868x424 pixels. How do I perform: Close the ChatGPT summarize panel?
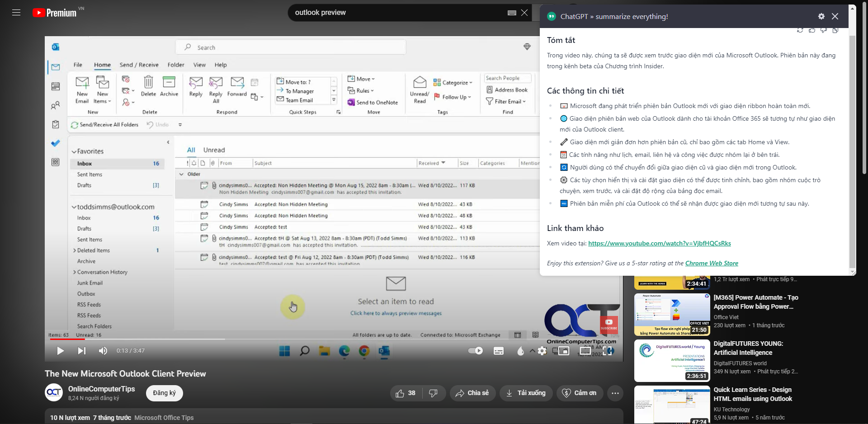point(835,16)
